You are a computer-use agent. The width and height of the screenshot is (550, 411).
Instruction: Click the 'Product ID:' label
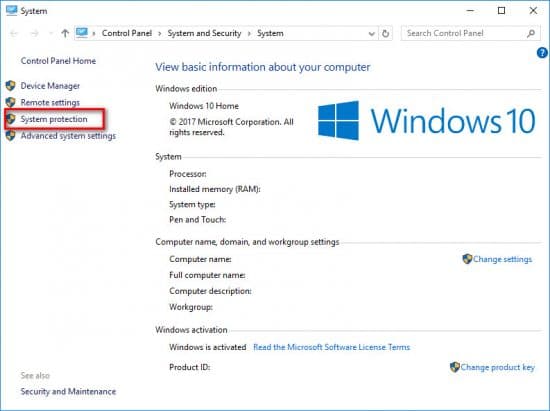coord(189,367)
